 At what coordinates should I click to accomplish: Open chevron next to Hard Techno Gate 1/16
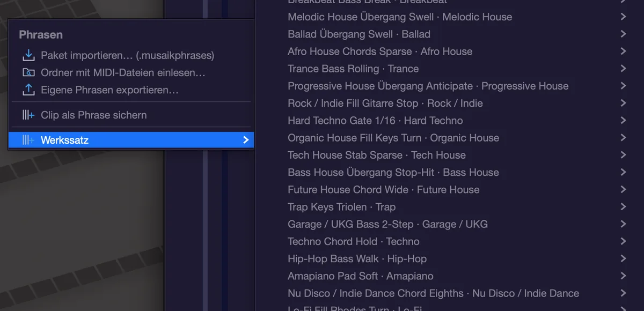(x=623, y=120)
